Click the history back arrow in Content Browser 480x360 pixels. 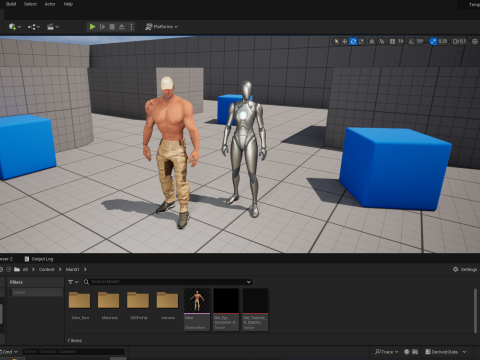click(1, 269)
